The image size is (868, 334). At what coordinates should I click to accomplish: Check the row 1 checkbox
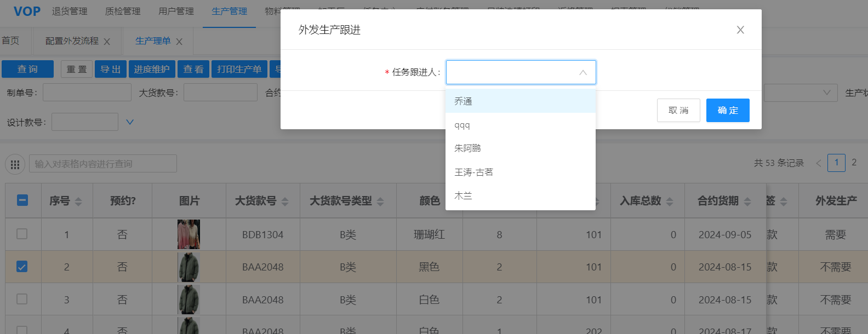click(22, 234)
